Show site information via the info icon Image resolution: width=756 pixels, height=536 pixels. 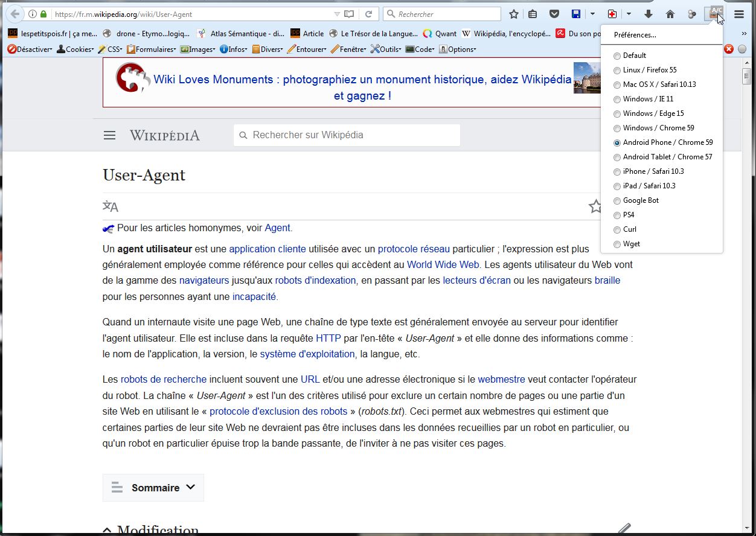pos(33,14)
